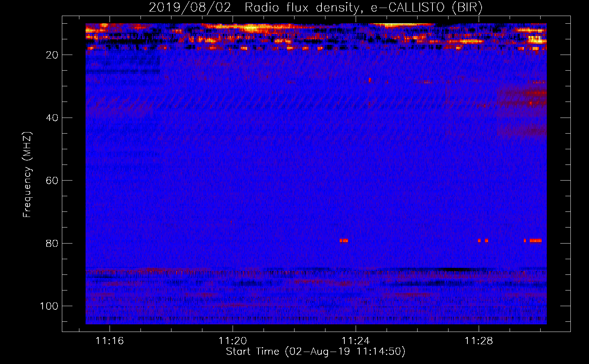Image resolution: width=589 pixels, height=364 pixels.
Task: Click the '11:28' time tick label
Action: coord(479,341)
